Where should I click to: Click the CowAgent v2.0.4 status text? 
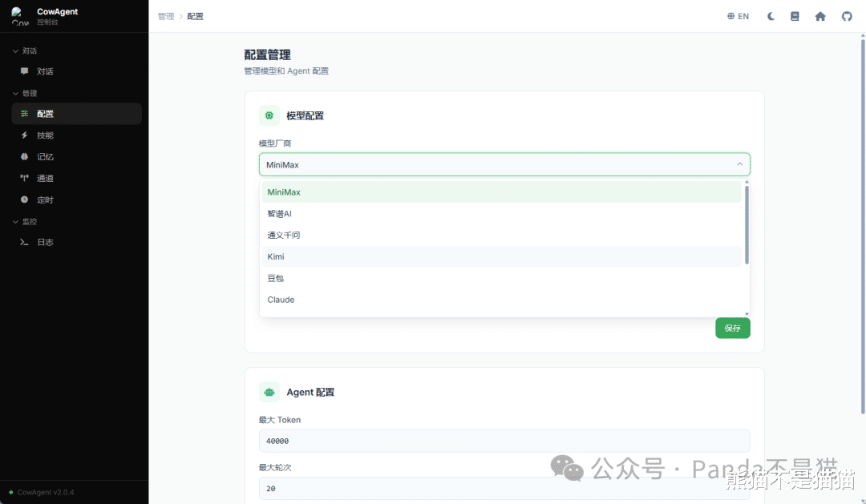45,492
